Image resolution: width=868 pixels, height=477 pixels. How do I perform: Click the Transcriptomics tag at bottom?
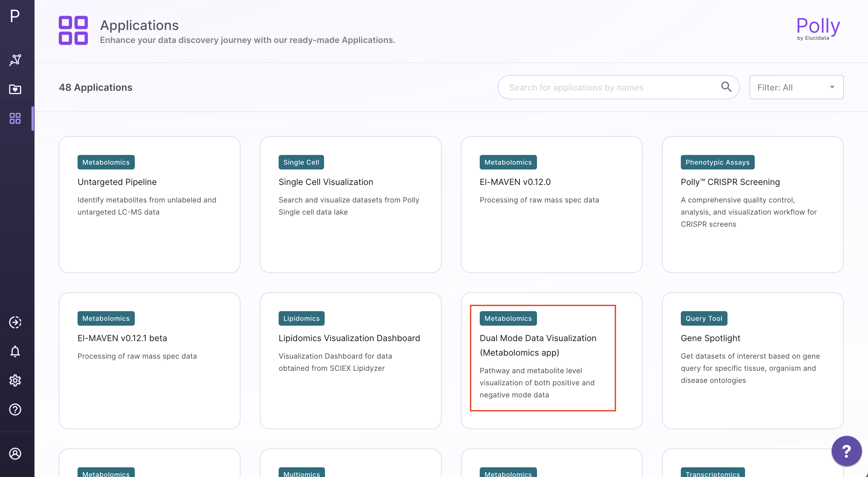pos(713,472)
